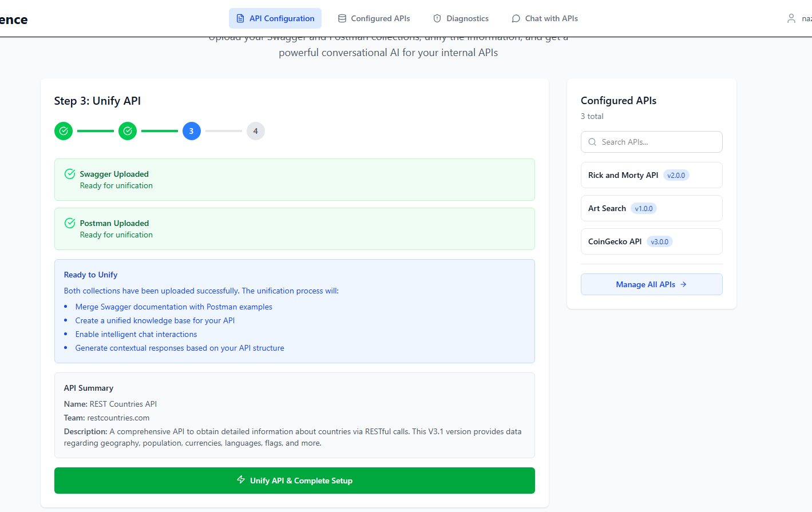Image resolution: width=812 pixels, height=512 pixels.
Task: Click the lightning bolt icon on Unify button
Action: (x=241, y=480)
